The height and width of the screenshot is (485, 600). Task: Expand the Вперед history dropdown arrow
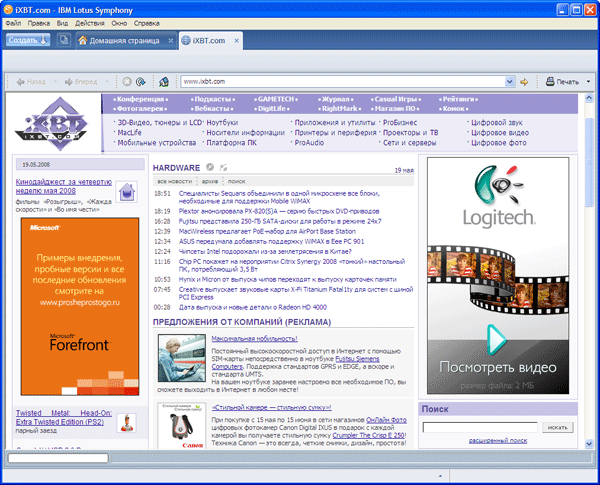tap(107, 82)
